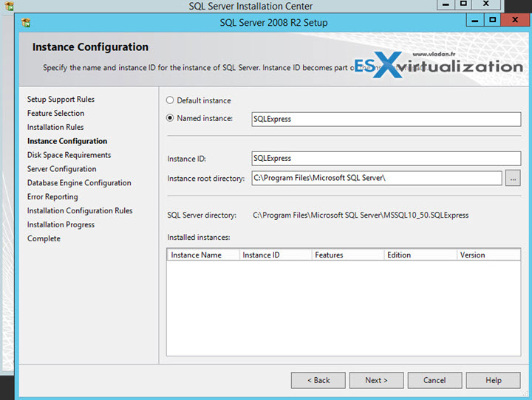Select the Named instance radio button
The image size is (532, 400).
pos(170,118)
